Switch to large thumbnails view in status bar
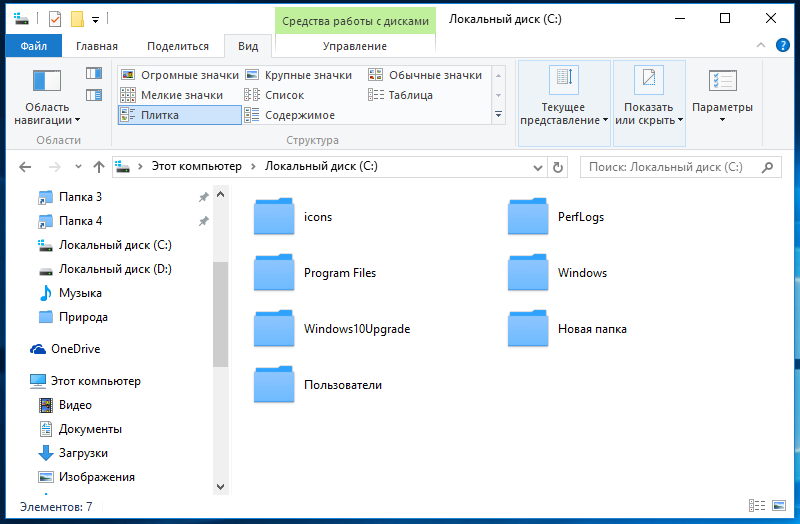 [779, 506]
